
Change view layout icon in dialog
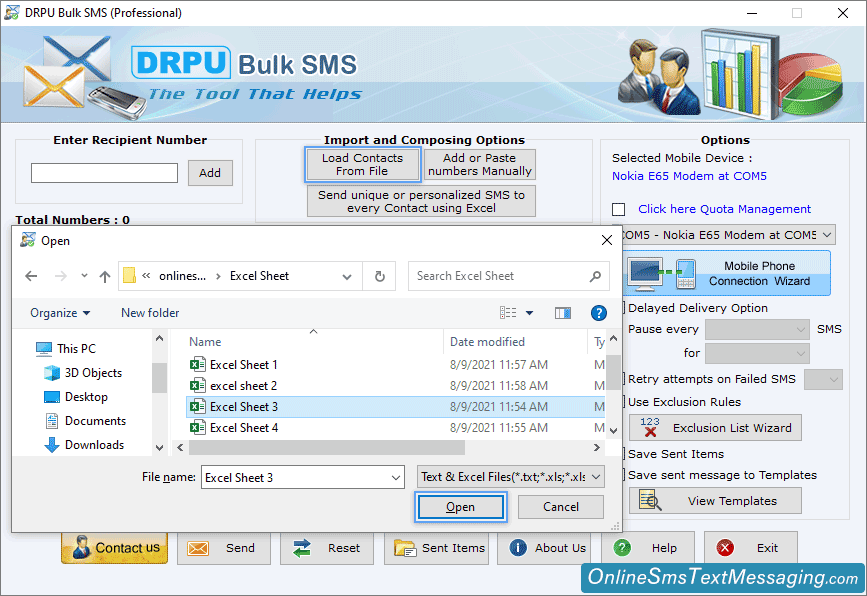tap(508, 313)
